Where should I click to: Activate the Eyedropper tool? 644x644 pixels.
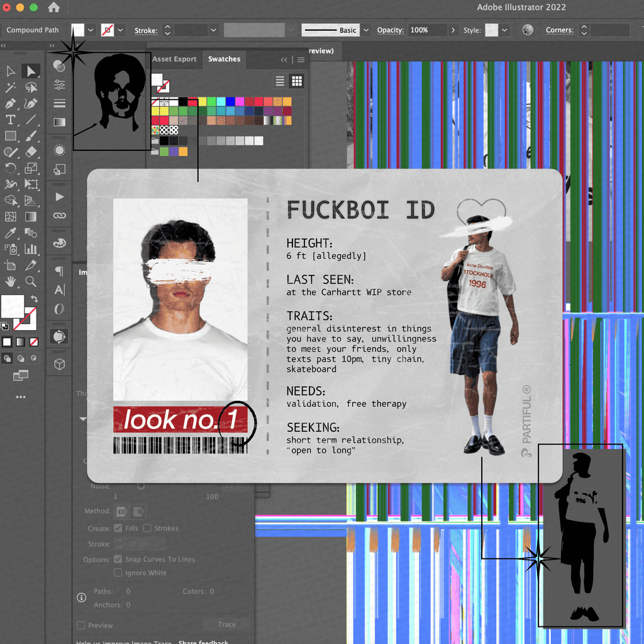pos(11,233)
